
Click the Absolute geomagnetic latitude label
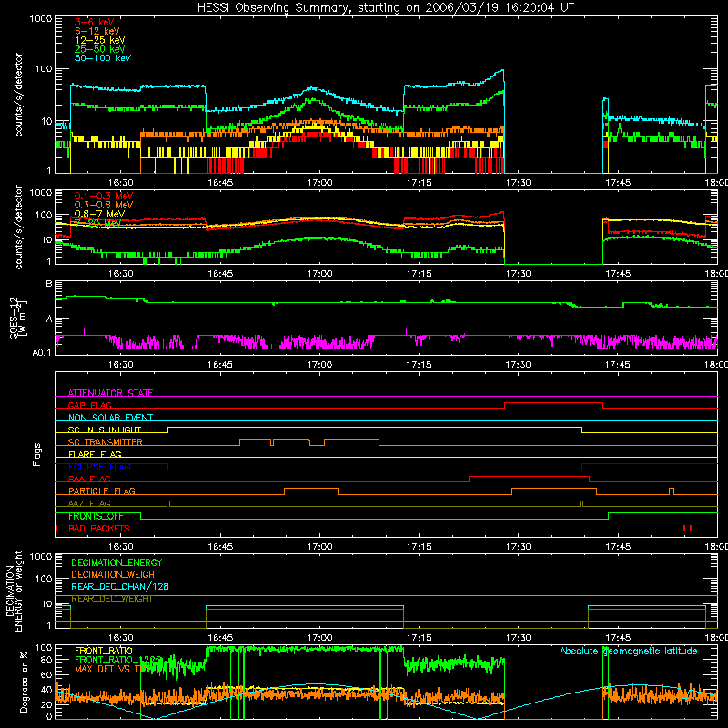629,651
